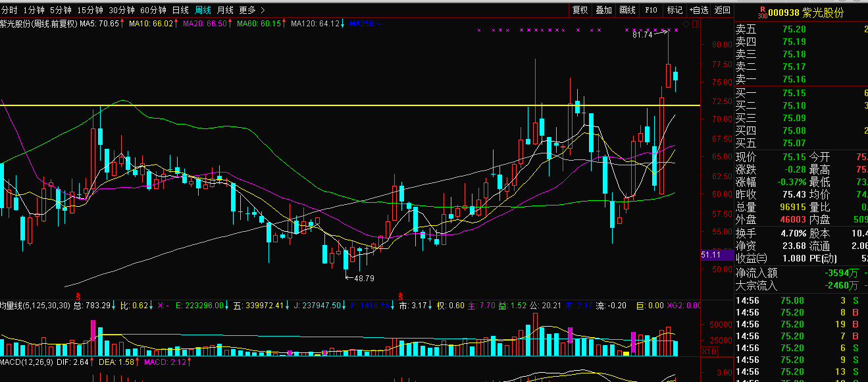
Task: Click the diamond icon above the price axis
Action: tap(686, 24)
